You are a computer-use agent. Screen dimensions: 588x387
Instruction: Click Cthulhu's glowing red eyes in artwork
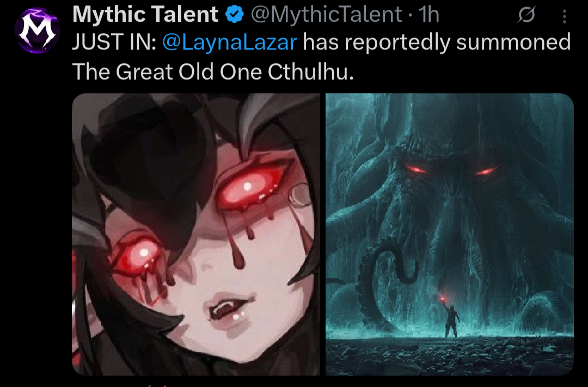point(451,170)
